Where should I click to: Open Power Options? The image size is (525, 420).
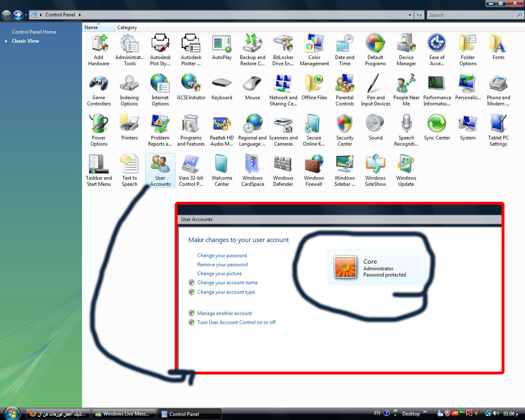(x=99, y=130)
